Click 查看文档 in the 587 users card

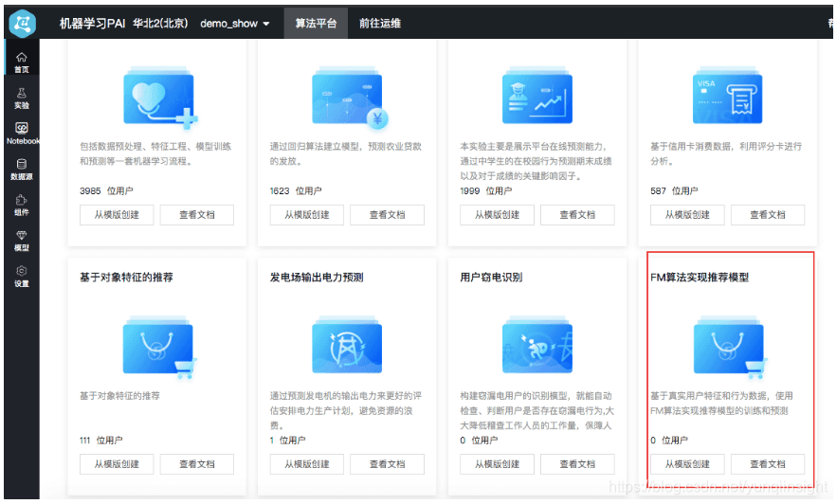pyautogui.click(x=768, y=215)
